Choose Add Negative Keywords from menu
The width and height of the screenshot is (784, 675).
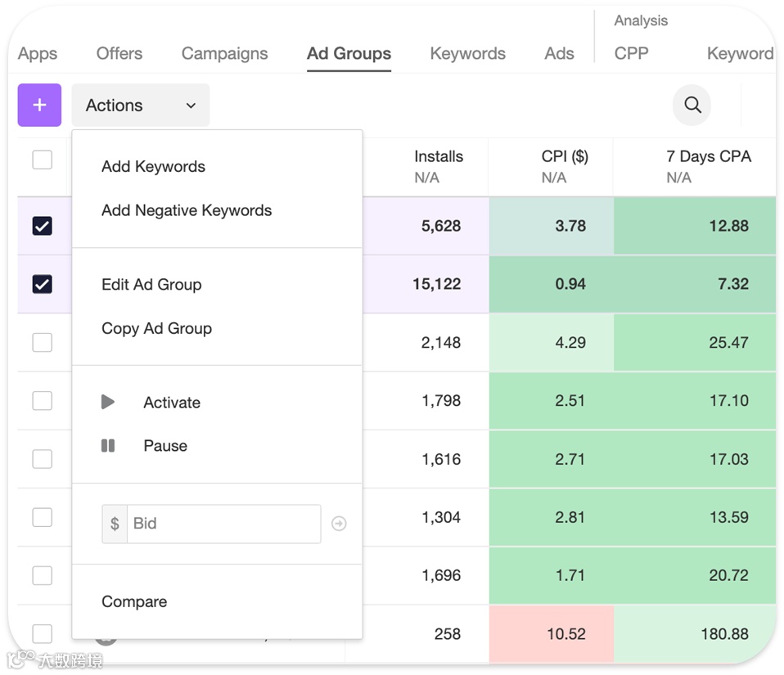tap(187, 210)
